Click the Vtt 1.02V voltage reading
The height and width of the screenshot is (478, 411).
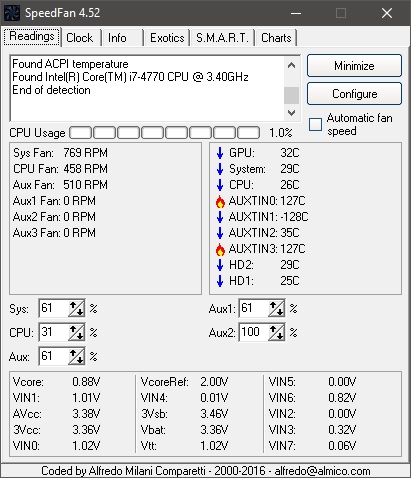(184, 446)
